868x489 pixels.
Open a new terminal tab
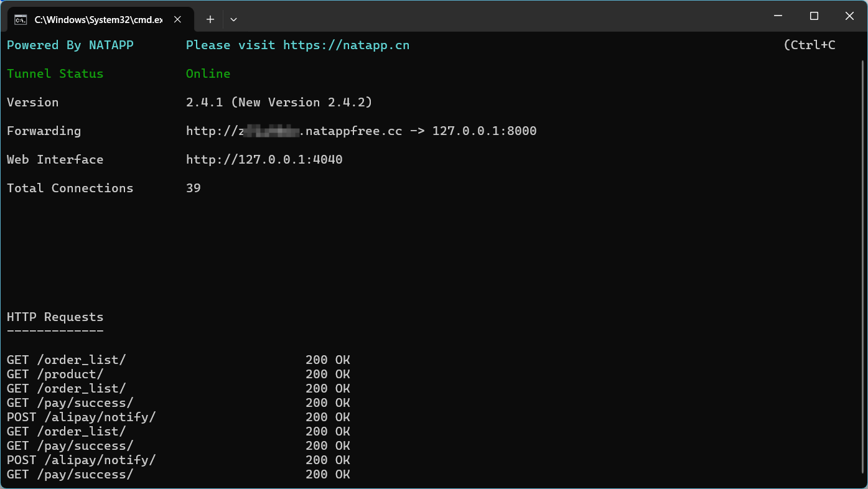pyautogui.click(x=210, y=19)
